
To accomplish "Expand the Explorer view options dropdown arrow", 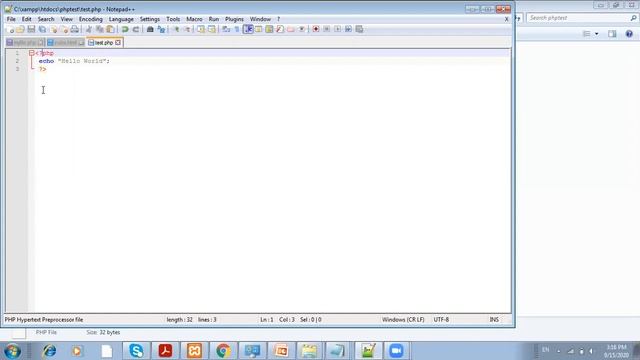I will [x=597, y=34].
